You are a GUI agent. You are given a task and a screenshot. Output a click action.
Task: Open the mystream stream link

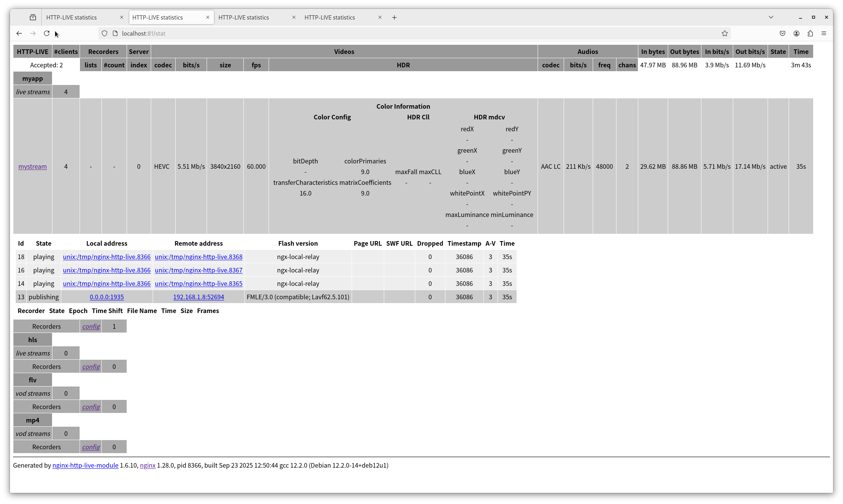[x=33, y=166]
